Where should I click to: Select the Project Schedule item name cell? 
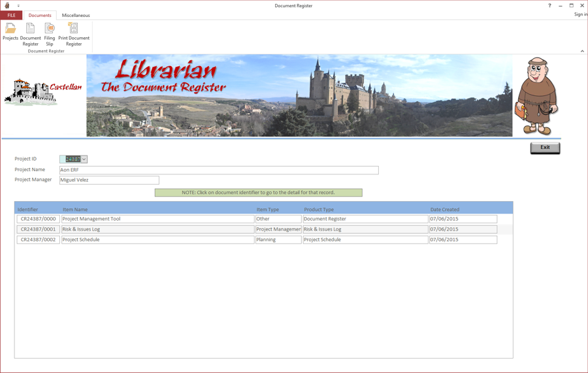click(x=158, y=240)
